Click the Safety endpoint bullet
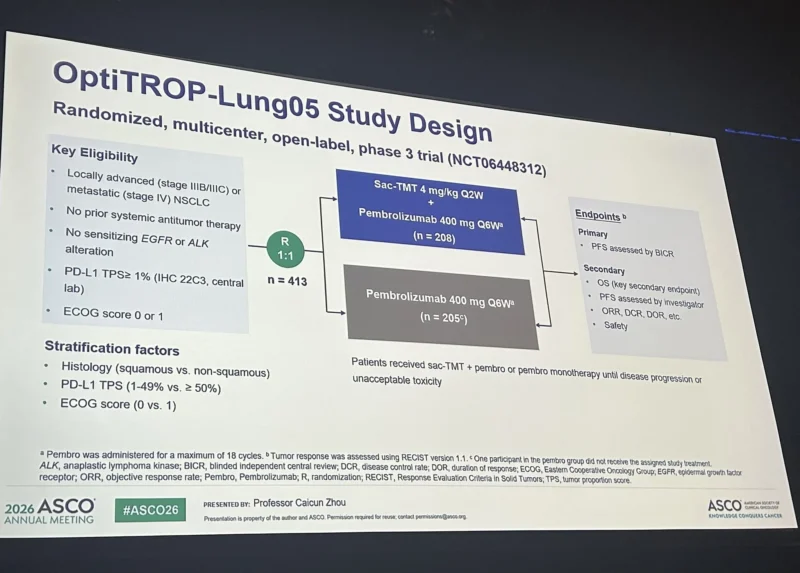 pos(616,326)
